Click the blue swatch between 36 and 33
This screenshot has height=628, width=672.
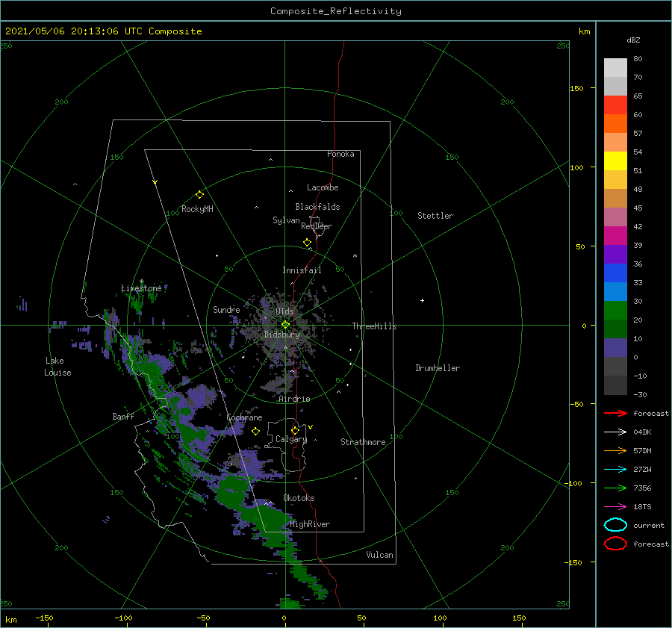pos(615,273)
